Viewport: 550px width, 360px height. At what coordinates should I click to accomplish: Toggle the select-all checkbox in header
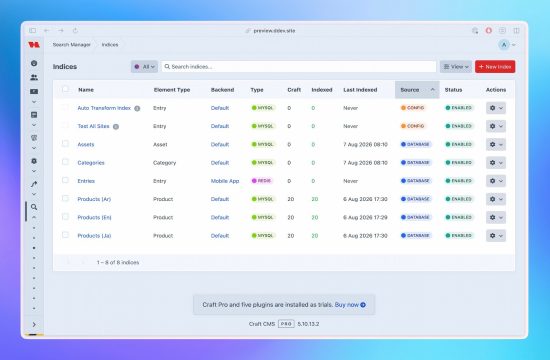click(65, 89)
